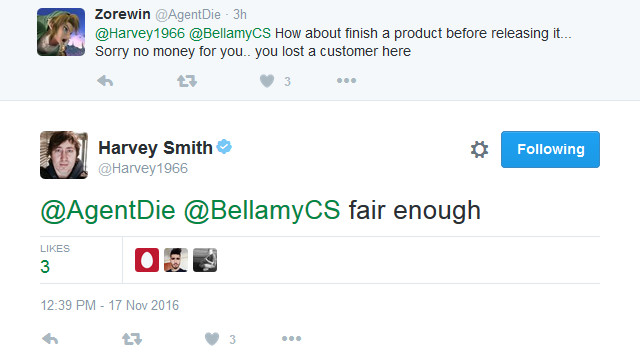Open @BellamyCS mention in Harvey's reply

coord(262,211)
